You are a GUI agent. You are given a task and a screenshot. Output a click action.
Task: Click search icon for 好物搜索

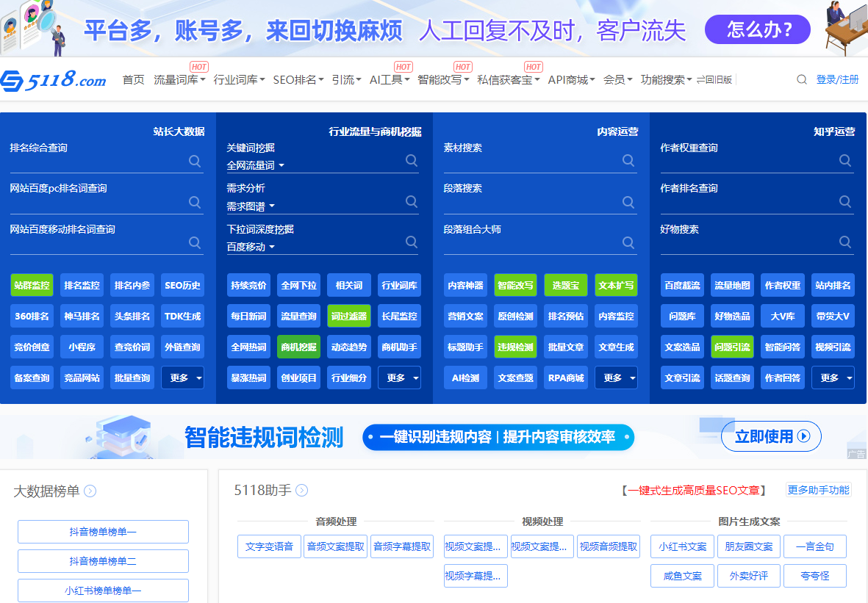(x=845, y=242)
